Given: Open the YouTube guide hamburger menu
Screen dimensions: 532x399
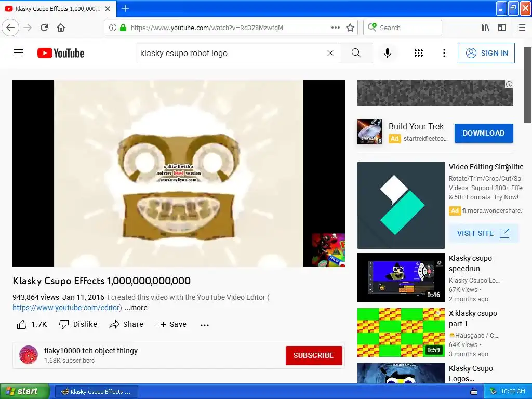Looking at the screenshot, I should point(19,53).
